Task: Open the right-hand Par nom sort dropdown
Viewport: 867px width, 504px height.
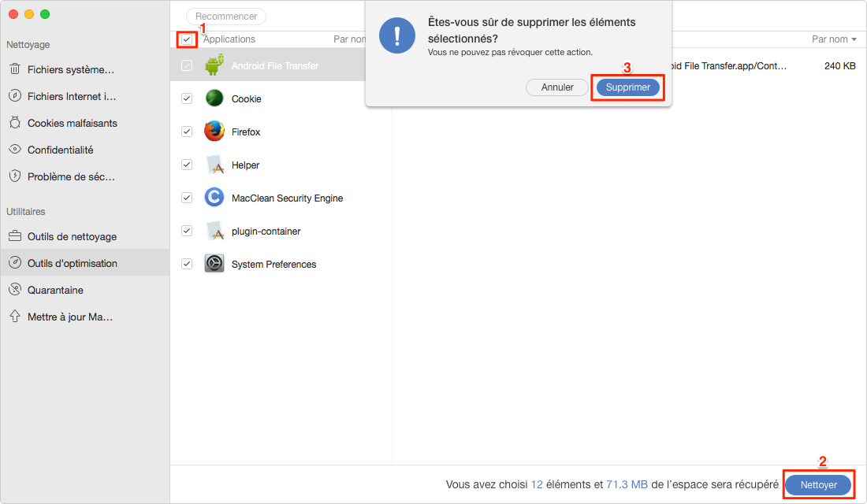Action: (x=834, y=39)
